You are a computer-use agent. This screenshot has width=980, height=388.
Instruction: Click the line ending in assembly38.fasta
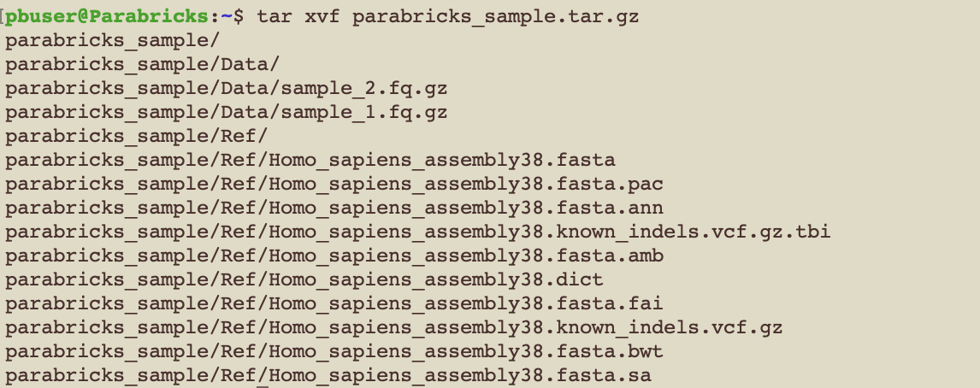coord(310,160)
